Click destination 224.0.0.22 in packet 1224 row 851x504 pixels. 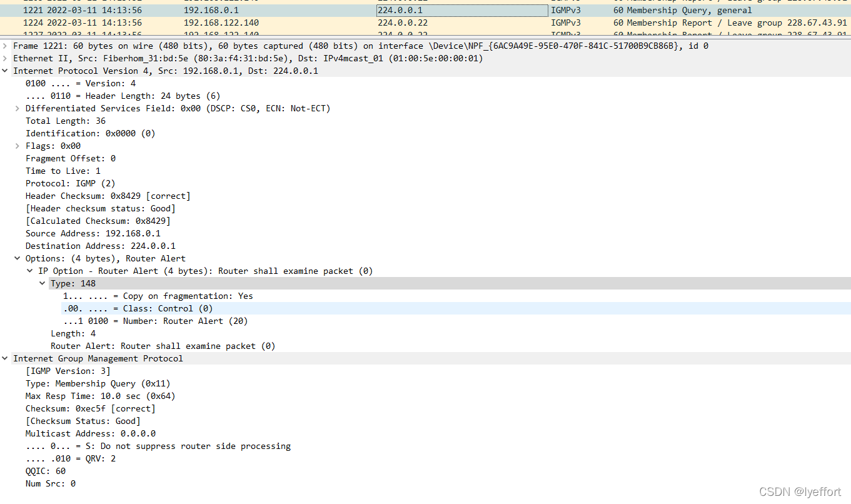click(x=403, y=23)
